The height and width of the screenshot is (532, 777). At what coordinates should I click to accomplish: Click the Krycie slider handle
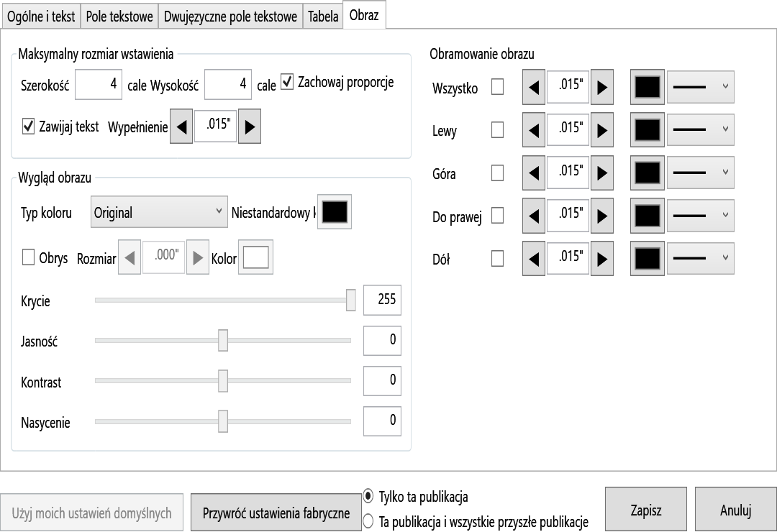click(351, 301)
